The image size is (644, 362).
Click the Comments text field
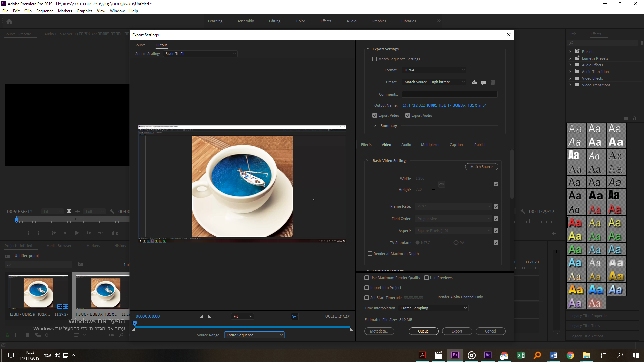(x=449, y=94)
